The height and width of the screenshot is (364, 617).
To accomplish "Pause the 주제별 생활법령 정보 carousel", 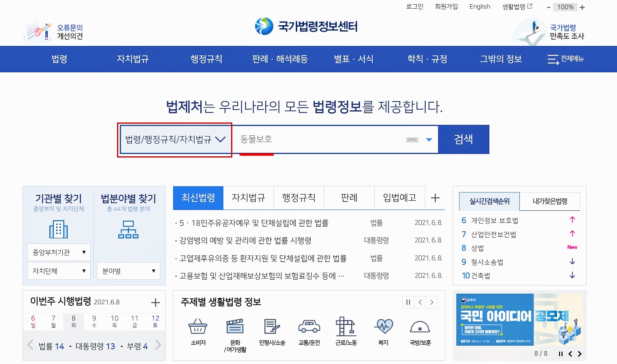I will [x=408, y=302].
